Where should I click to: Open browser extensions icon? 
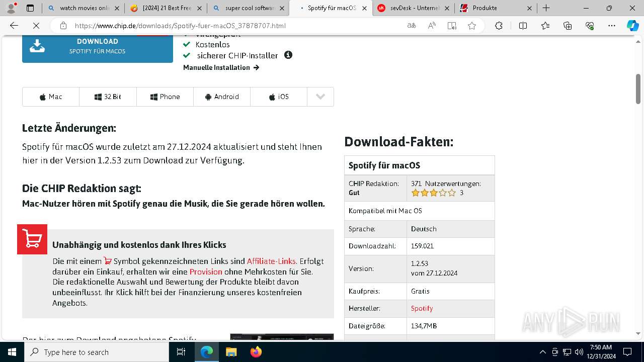pyautogui.click(x=499, y=26)
